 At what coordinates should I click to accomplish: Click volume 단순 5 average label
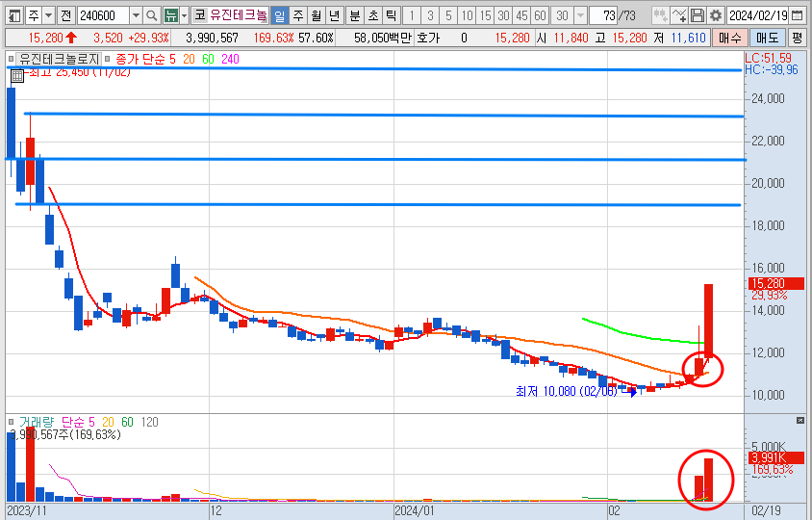[x=78, y=422]
